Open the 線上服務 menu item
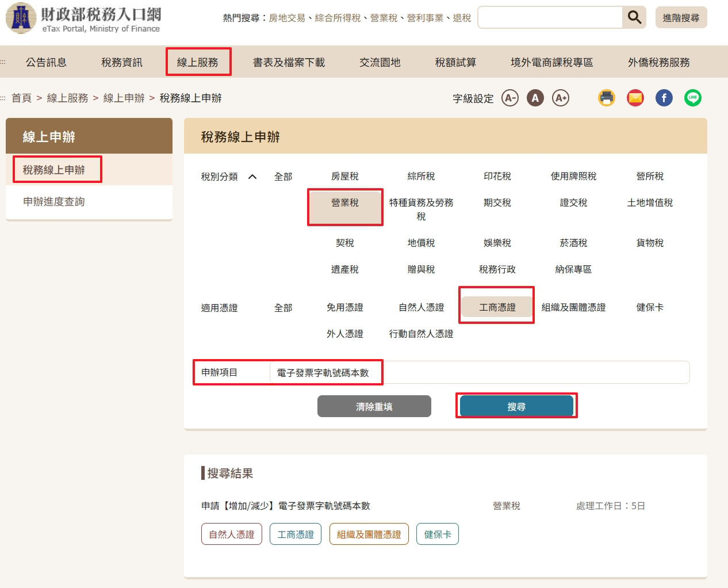 click(198, 62)
